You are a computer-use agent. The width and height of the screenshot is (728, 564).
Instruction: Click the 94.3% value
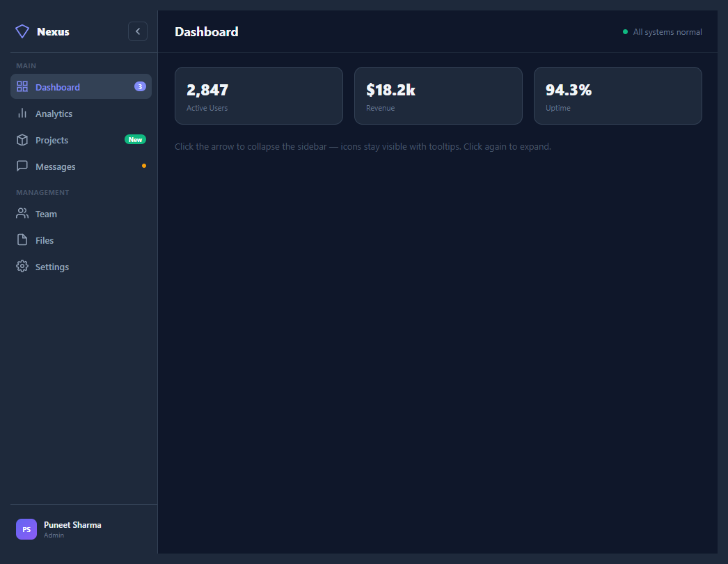(569, 90)
